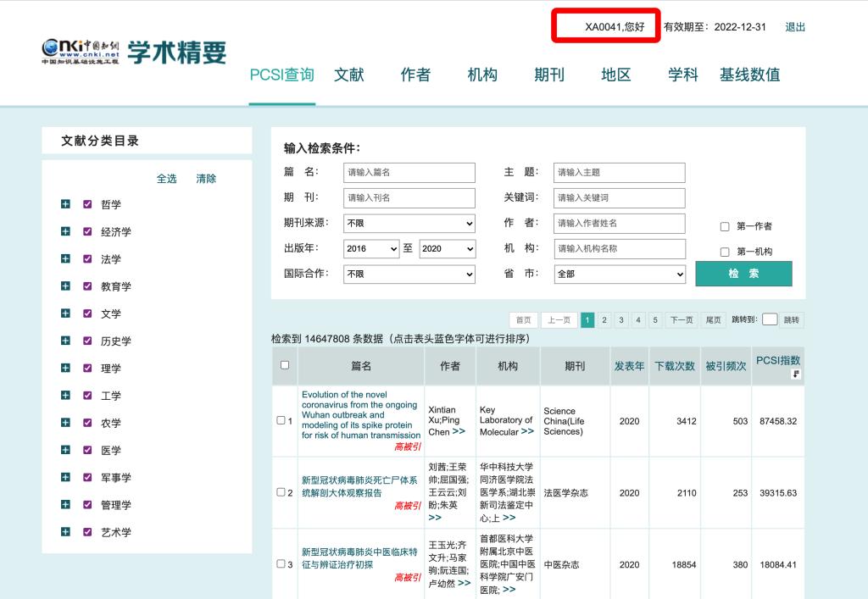Switch to the 学科 tab

[683, 75]
